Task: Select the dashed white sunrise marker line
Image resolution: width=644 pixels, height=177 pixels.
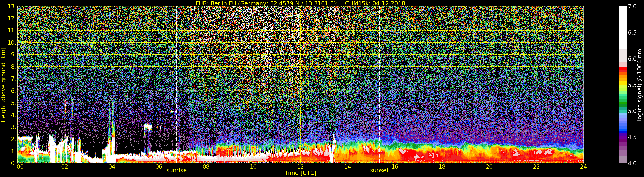Action: [x=176, y=85]
